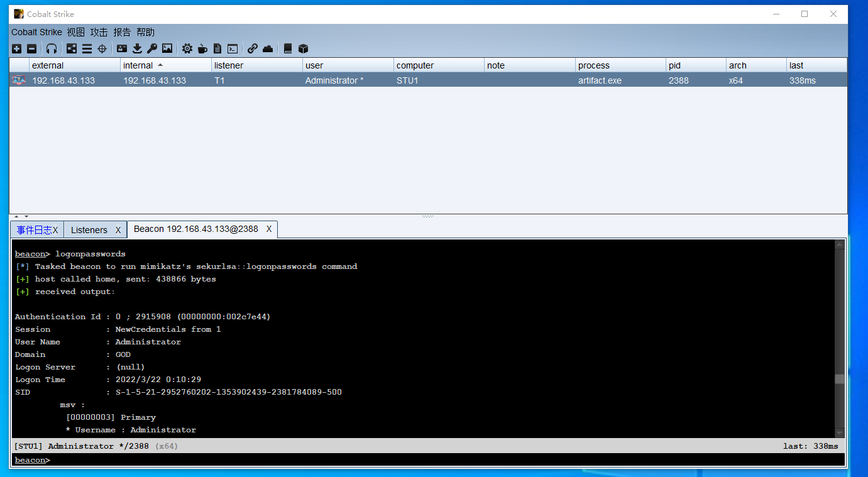Open the 攻击 menu
868x477 pixels.
point(99,32)
